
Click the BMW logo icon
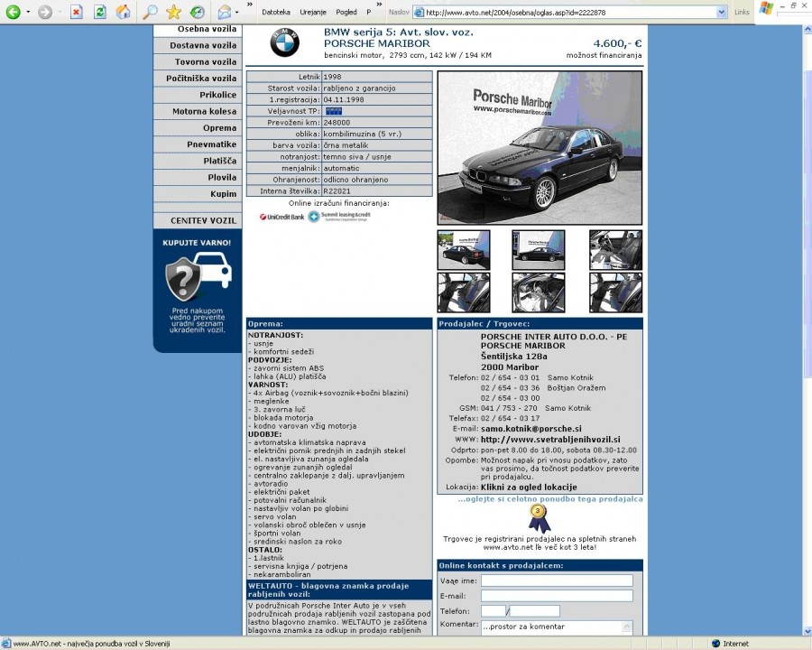[x=284, y=42]
